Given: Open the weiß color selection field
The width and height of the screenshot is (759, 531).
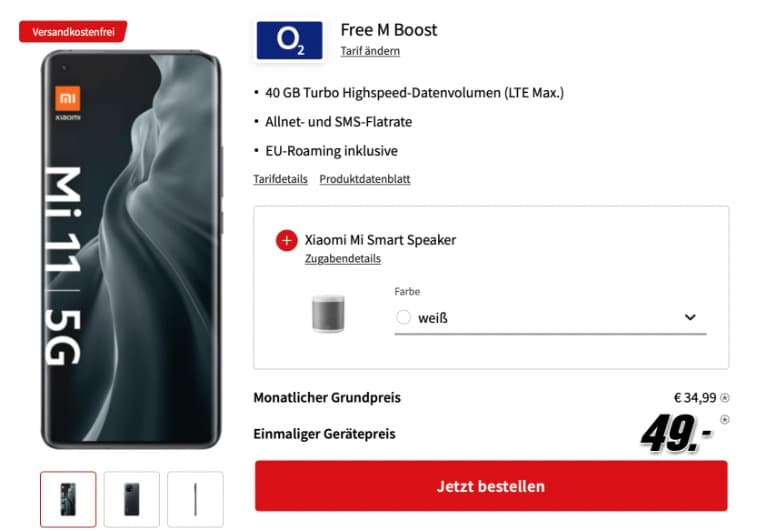Looking at the screenshot, I should 550,318.
